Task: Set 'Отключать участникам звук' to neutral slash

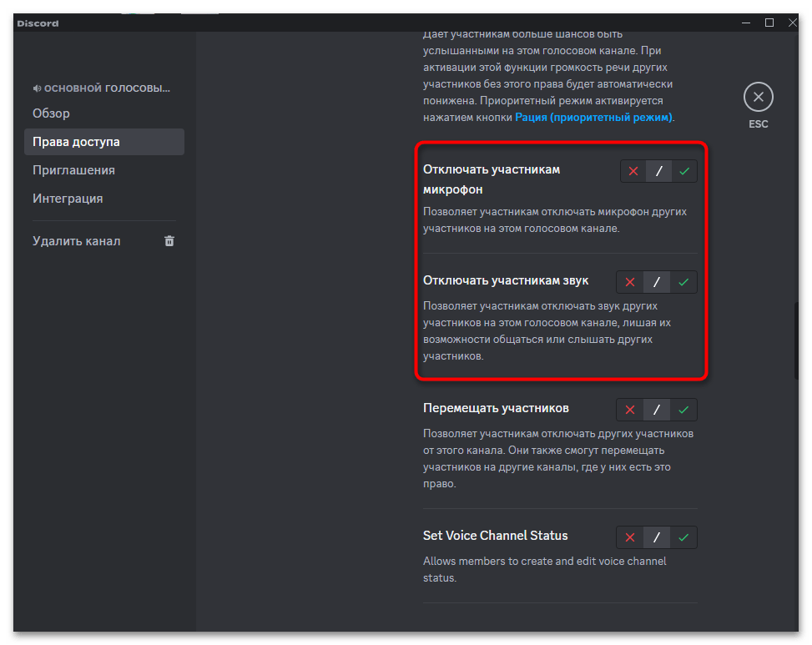Action: click(x=657, y=282)
